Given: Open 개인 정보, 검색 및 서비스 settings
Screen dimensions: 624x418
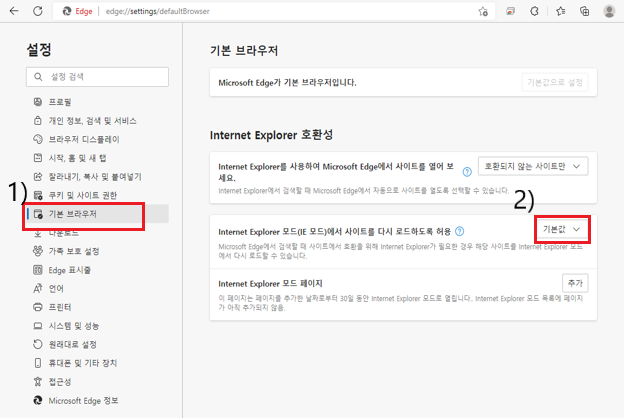Looking at the screenshot, I should coord(98,121).
